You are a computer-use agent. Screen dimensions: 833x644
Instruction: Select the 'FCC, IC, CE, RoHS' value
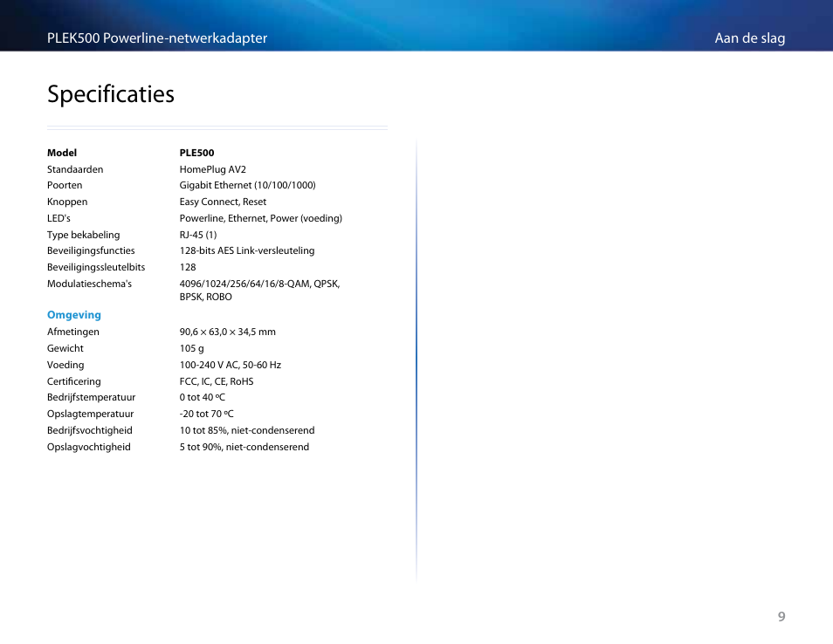pos(217,381)
